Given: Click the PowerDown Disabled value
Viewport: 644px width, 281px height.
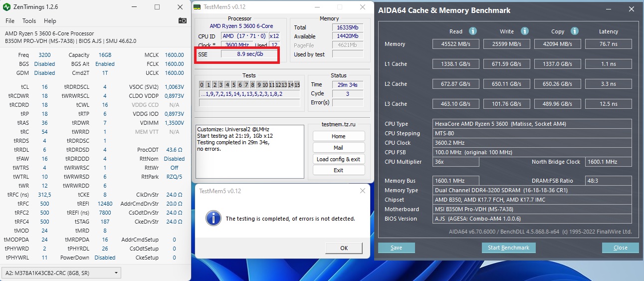Looking at the screenshot, I should (105, 258).
